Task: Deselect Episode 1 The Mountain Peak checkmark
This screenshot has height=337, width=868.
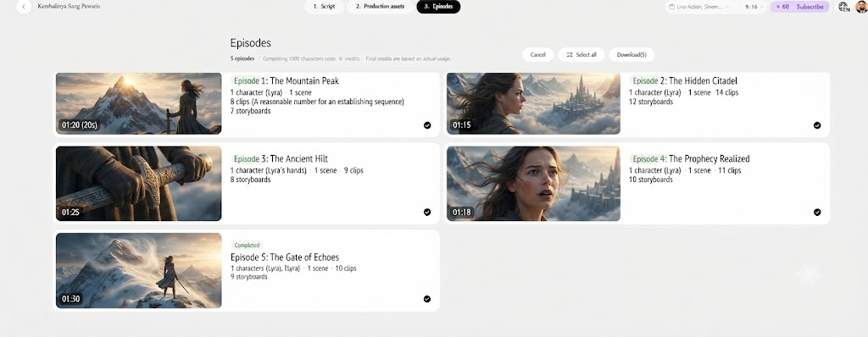Action: tap(427, 125)
